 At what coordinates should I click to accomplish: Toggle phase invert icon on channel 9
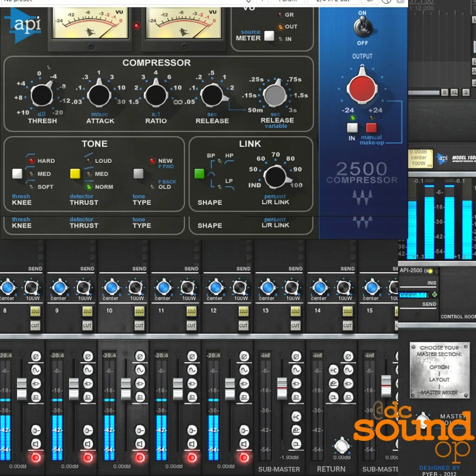pyautogui.click(x=88, y=356)
